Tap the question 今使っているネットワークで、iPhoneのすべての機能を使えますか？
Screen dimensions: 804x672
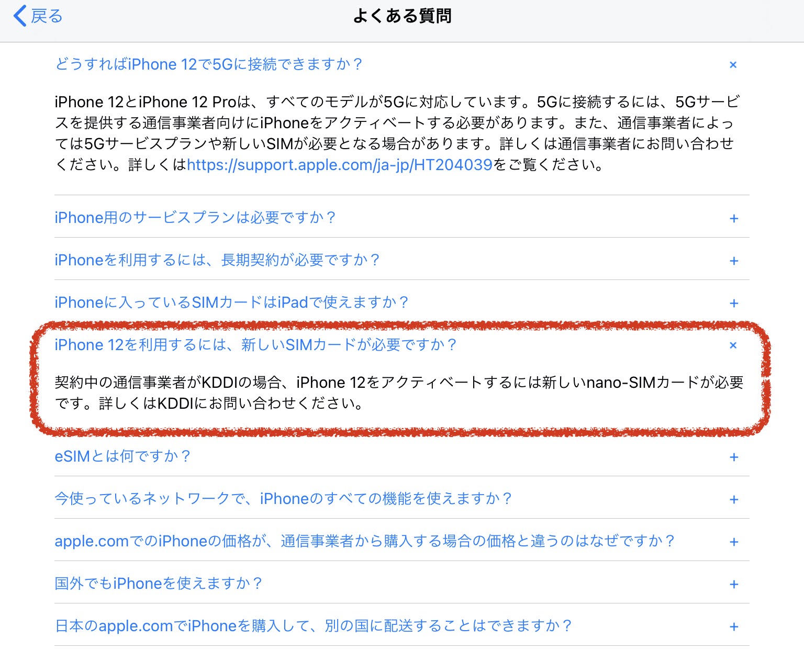[283, 499]
